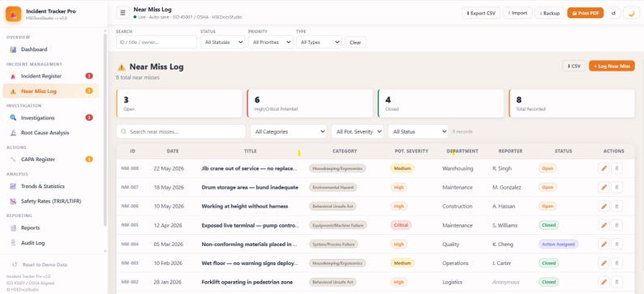Screen dimensions: 644x294
Task: Click the Critical severity badge
Action: (401, 225)
